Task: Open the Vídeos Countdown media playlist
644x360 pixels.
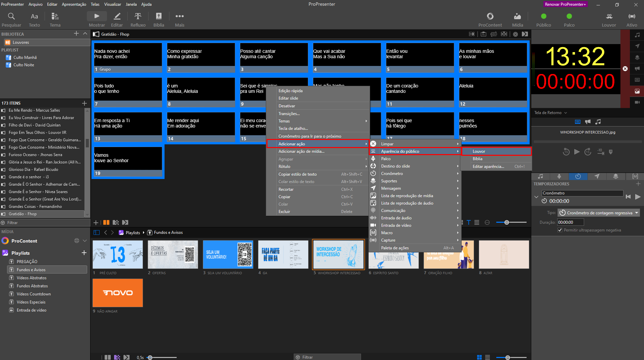Action: [x=34, y=294]
